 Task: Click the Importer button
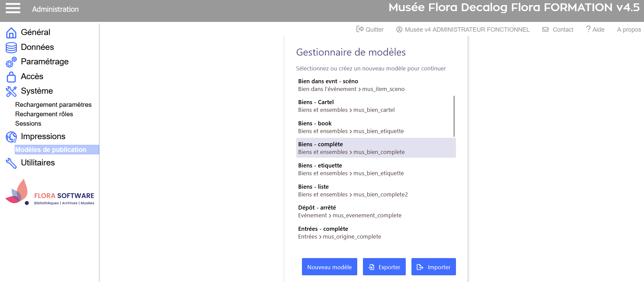pyautogui.click(x=433, y=267)
